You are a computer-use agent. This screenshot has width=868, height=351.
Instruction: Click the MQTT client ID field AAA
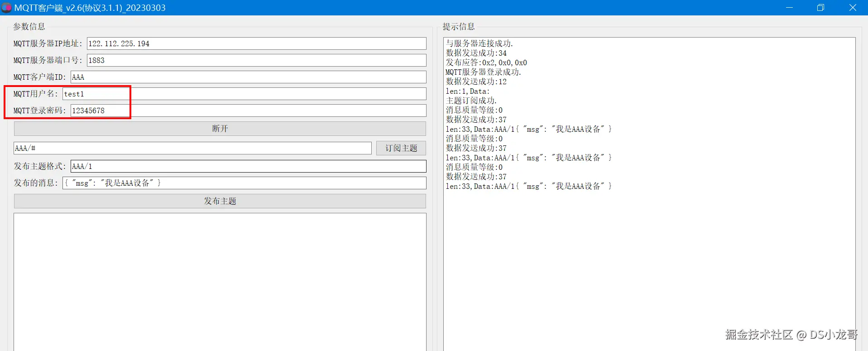point(248,77)
